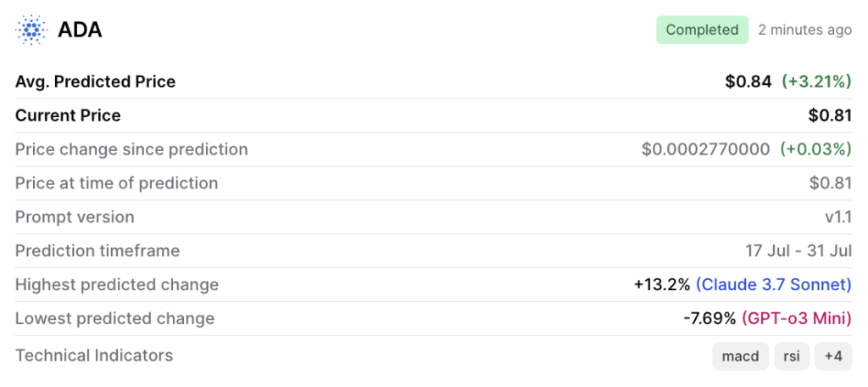Select the macd indicator tag
Viewport: 868px width, 387px height.
tap(740, 356)
